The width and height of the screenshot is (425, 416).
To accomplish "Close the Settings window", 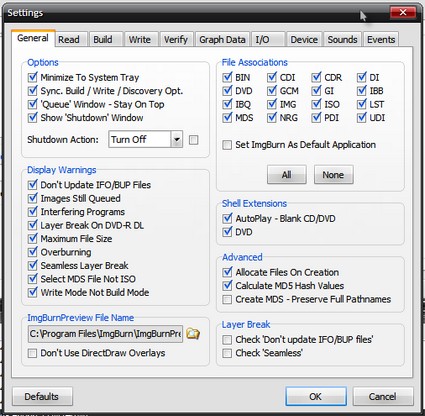I will (x=403, y=12).
